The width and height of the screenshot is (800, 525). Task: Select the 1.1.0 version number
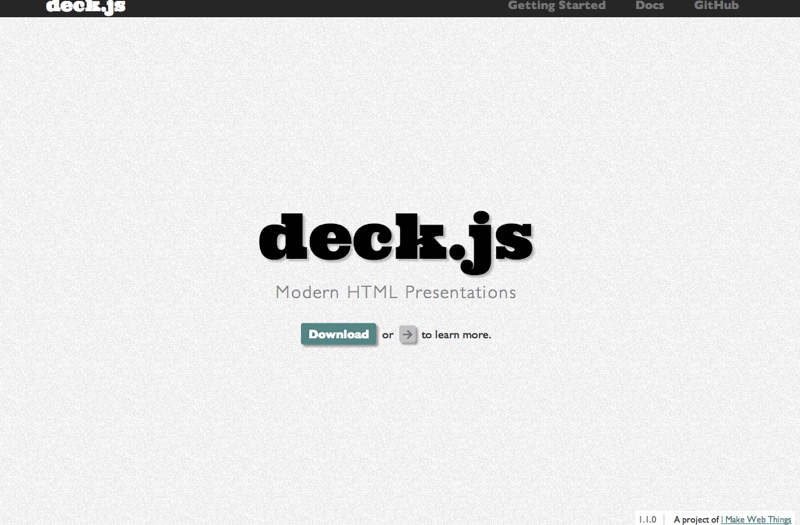[647, 519]
